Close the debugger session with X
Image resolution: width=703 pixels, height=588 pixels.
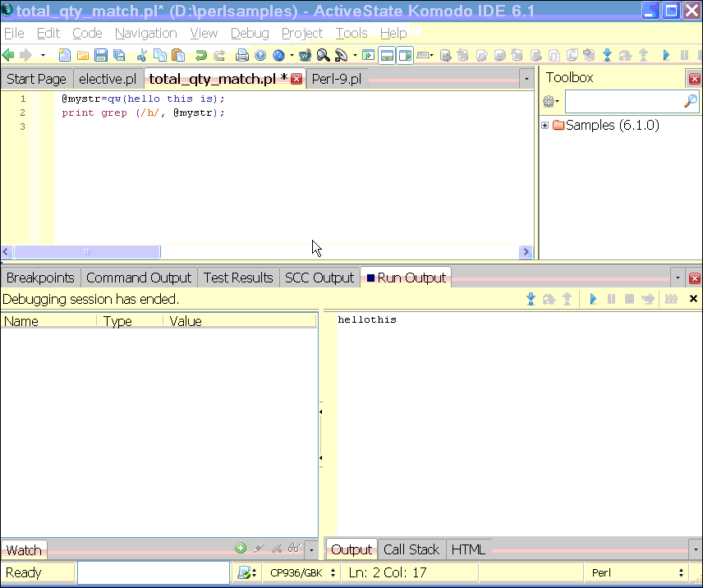click(693, 299)
